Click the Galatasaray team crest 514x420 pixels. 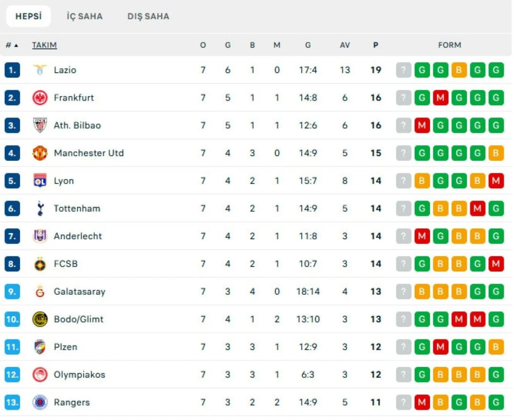[x=40, y=292]
